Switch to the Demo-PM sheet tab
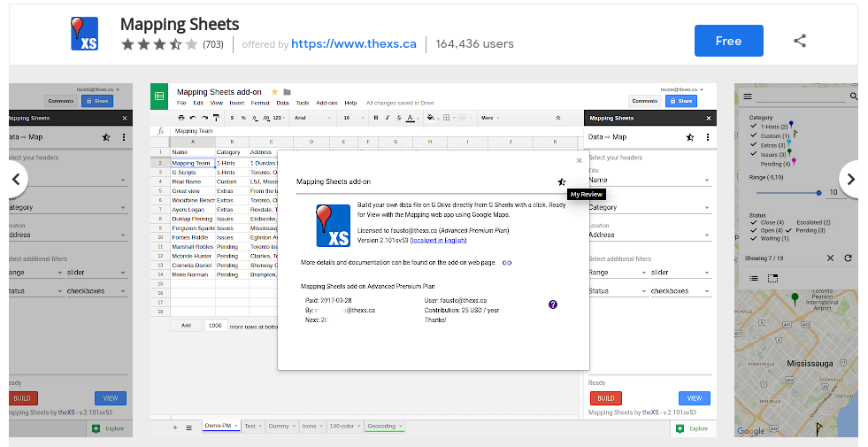Screen dimensions: 868x447 click(221, 426)
